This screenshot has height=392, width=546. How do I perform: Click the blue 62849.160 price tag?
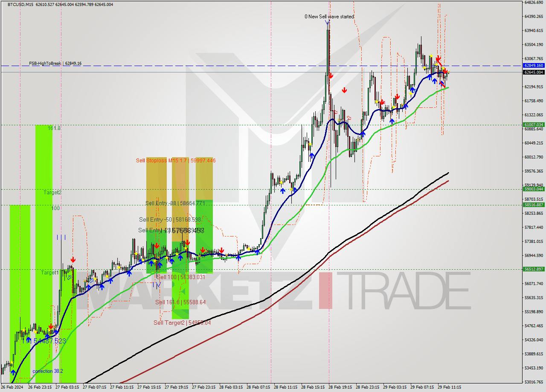click(x=533, y=66)
